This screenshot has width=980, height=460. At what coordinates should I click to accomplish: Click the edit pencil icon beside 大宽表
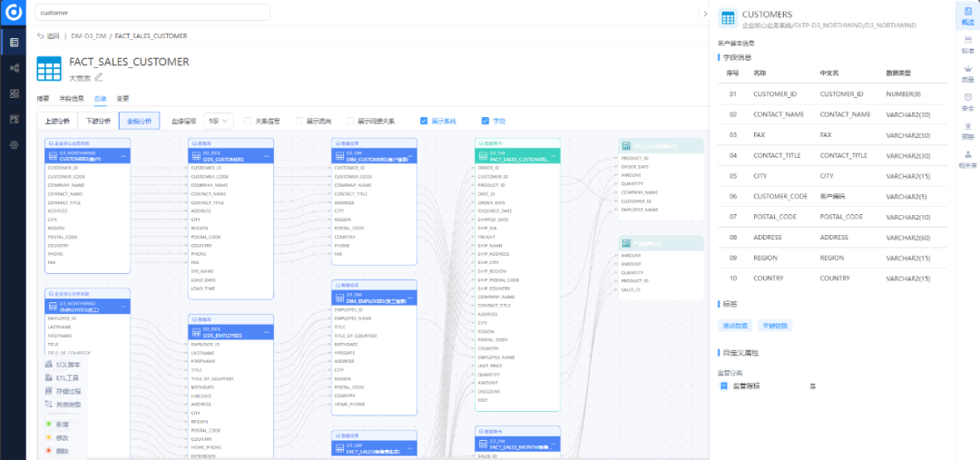99,78
